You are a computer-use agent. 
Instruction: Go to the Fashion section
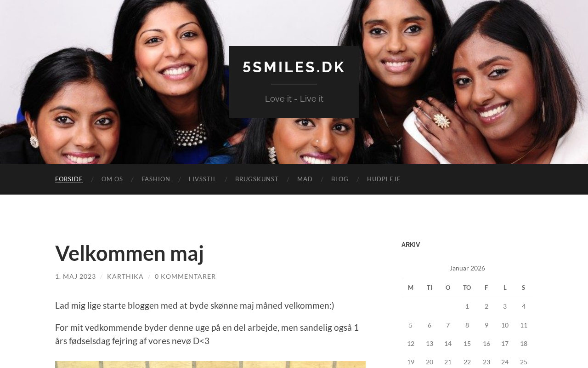click(156, 179)
